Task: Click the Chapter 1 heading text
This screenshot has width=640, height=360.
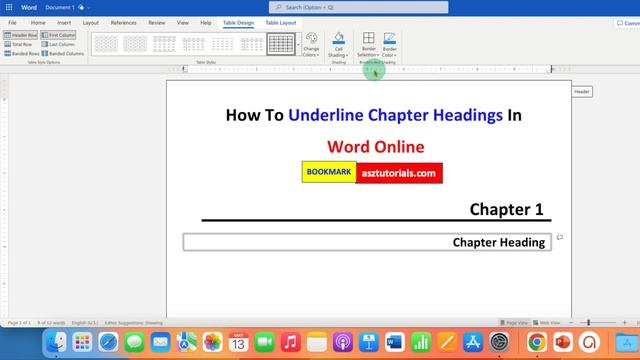Action: click(506, 209)
